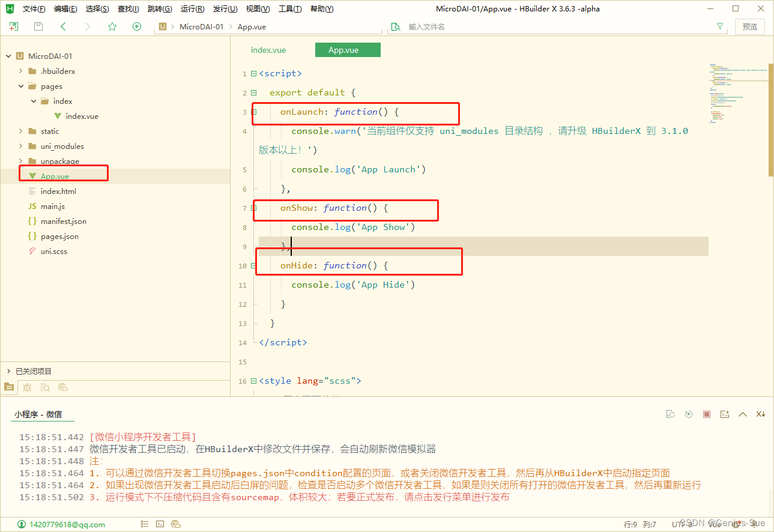Click the cloud icon in status bar
The height and width of the screenshot is (532, 774).
(176, 524)
